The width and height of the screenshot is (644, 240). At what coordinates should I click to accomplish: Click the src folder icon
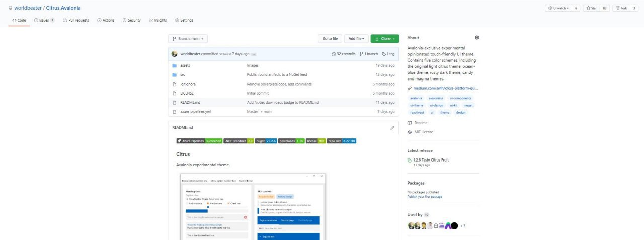175,75
